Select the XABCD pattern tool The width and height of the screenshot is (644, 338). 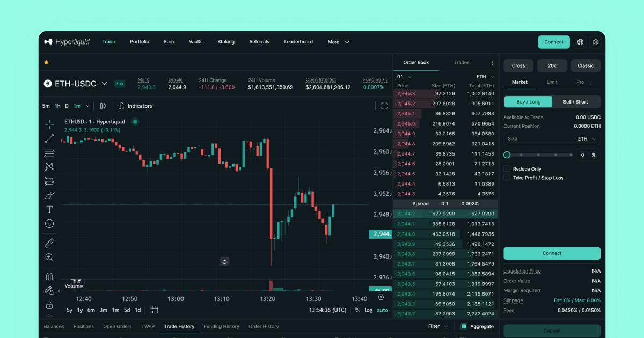point(49,167)
